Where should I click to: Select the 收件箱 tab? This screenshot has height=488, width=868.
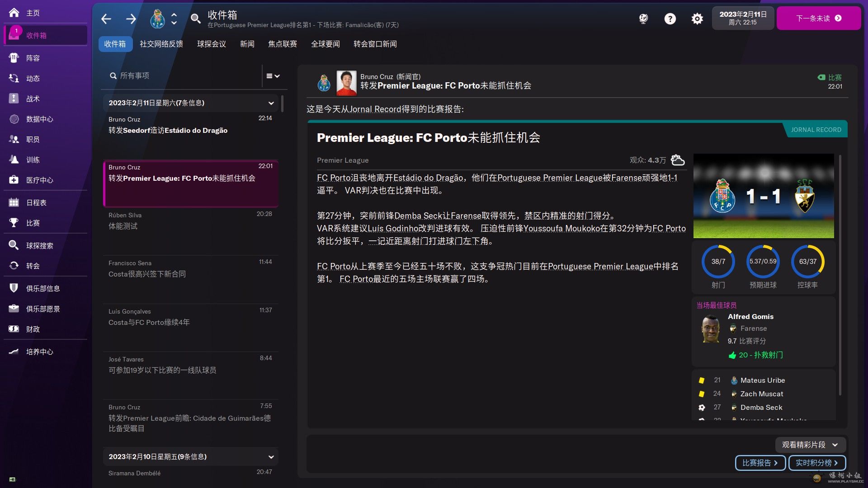[115, 44]
